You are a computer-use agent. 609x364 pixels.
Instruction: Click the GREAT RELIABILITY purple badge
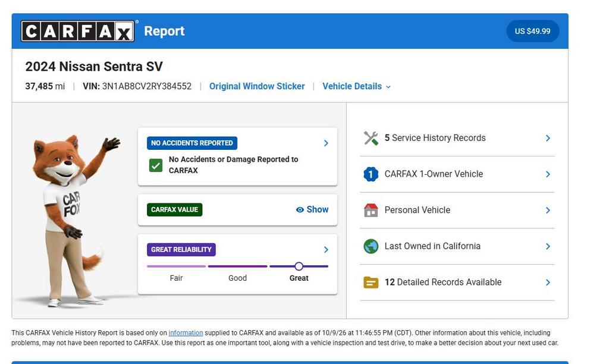(x=181, y=249)
